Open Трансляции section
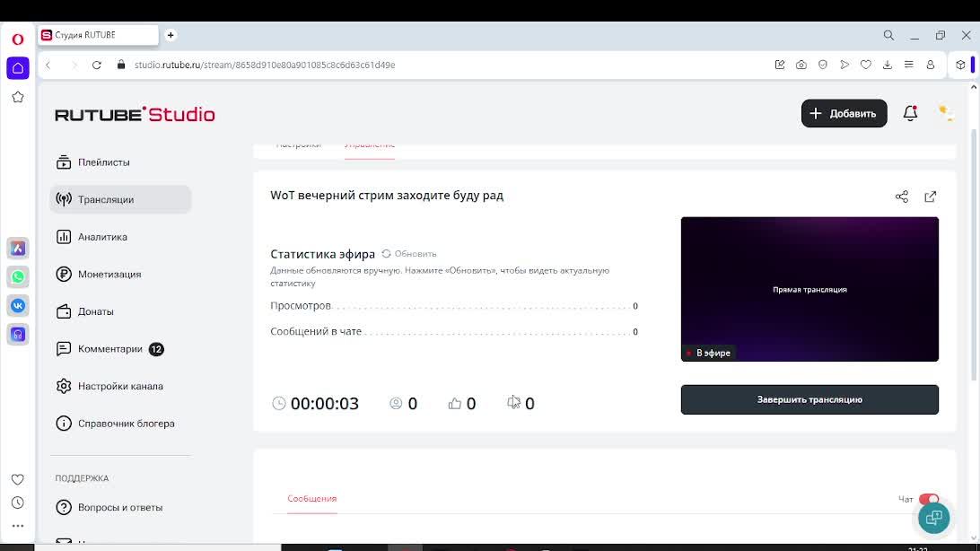The height and width of the screenshot is (551, 980). pos(120,199)
